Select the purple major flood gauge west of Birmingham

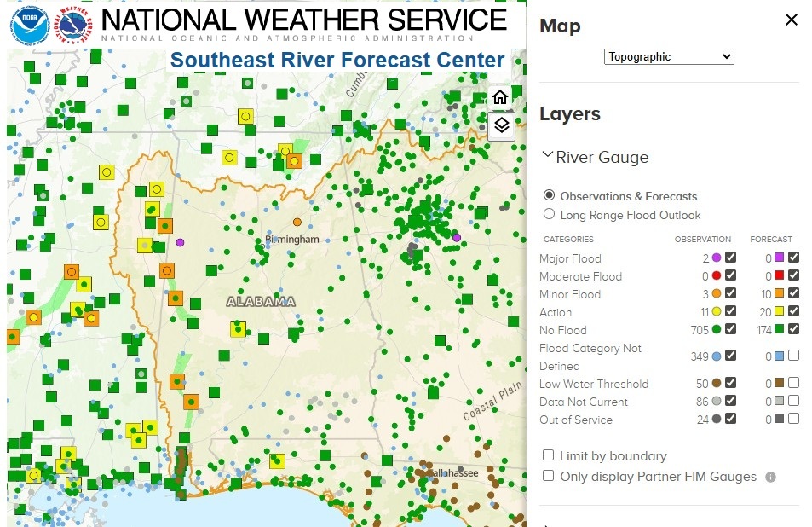pos(180,242)
